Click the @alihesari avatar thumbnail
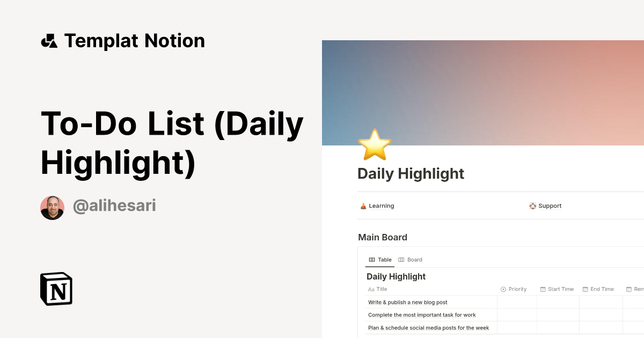 tap(52, 207)
